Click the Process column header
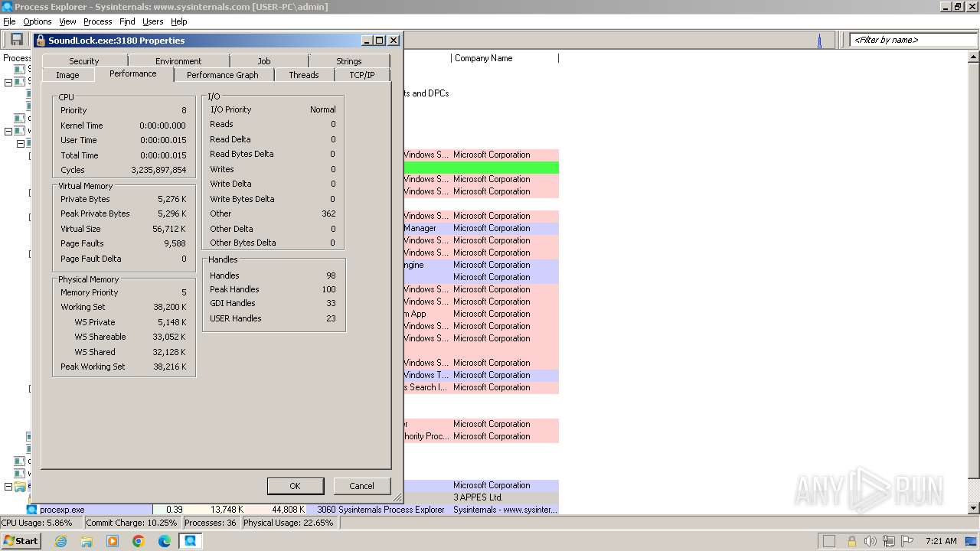980x551 pixels. tap(16, 58)
